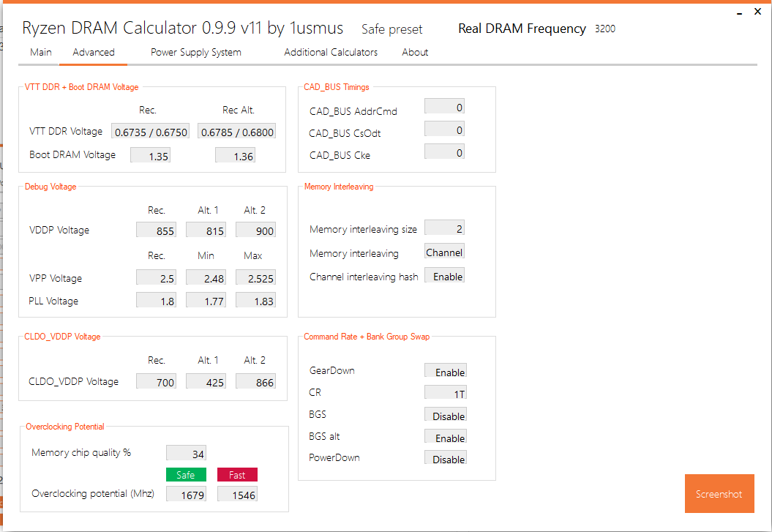
Task: Click the "PowerDown" row label
Action: tap(334, 457)
